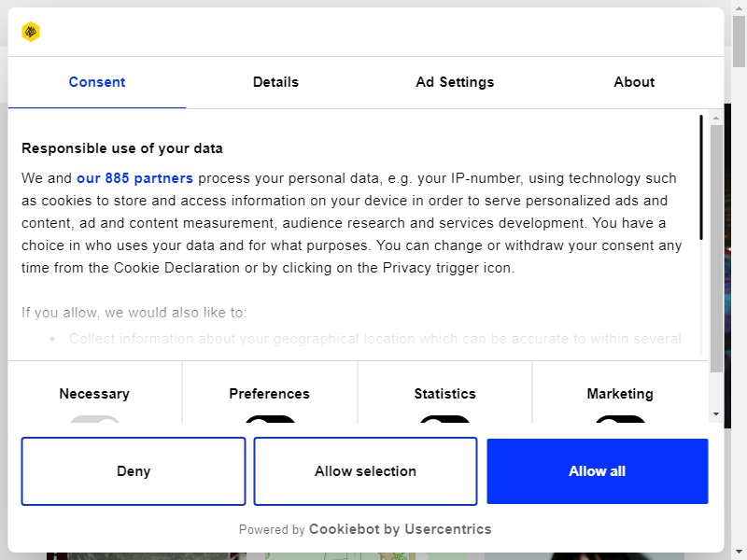Click the page scrollbar up arrow
Image resolution: width=747 pixels, height=560 pixels.
click(740, 7)
